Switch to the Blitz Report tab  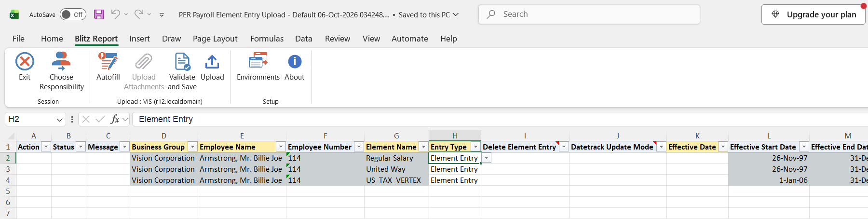click(96, 39)
